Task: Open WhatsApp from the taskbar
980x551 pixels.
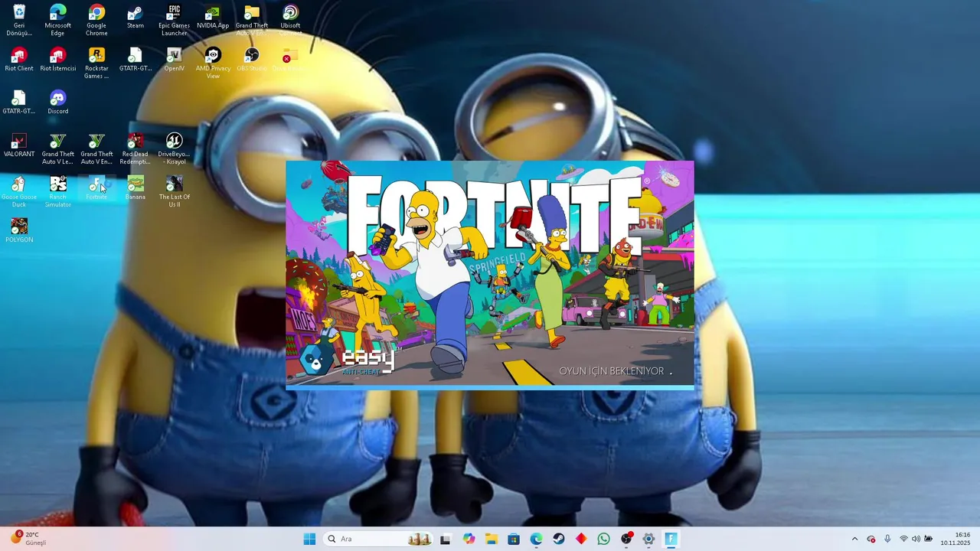Action: (603, 539)
